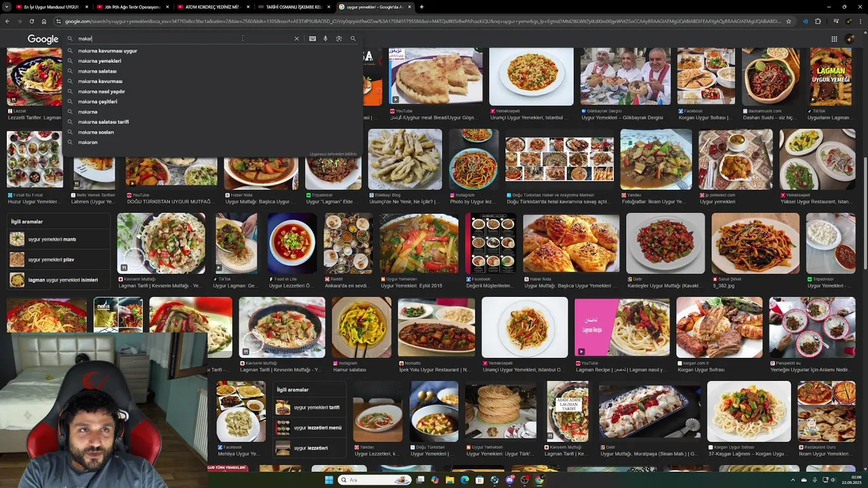
Task: Click inside the Google search input field
Action: (183, 39)
